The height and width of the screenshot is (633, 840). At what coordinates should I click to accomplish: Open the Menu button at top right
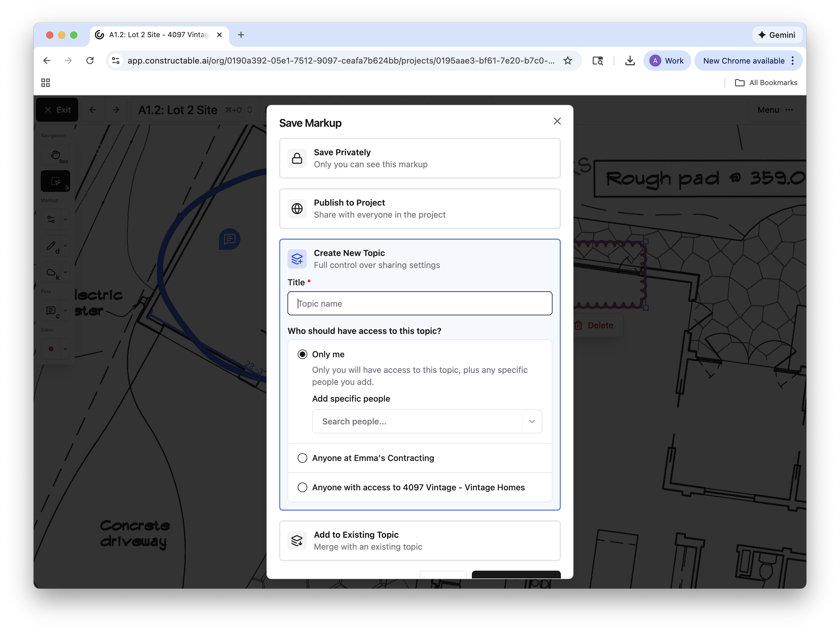coord(775,110)
